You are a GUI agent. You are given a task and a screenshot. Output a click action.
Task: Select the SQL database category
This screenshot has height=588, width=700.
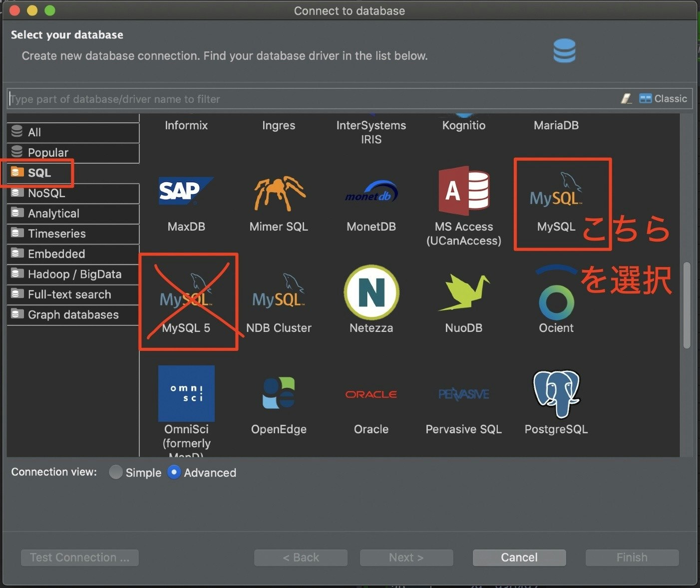coord(73,173)
